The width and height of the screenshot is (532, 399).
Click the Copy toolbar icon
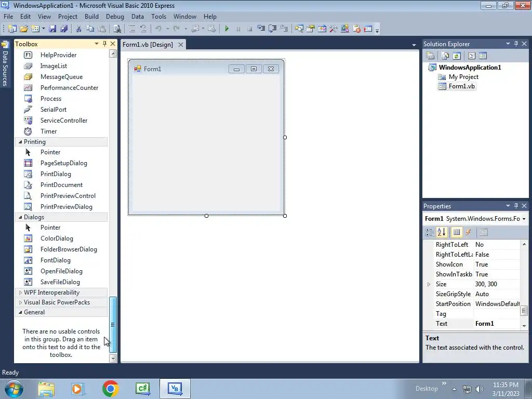[90, 29]
